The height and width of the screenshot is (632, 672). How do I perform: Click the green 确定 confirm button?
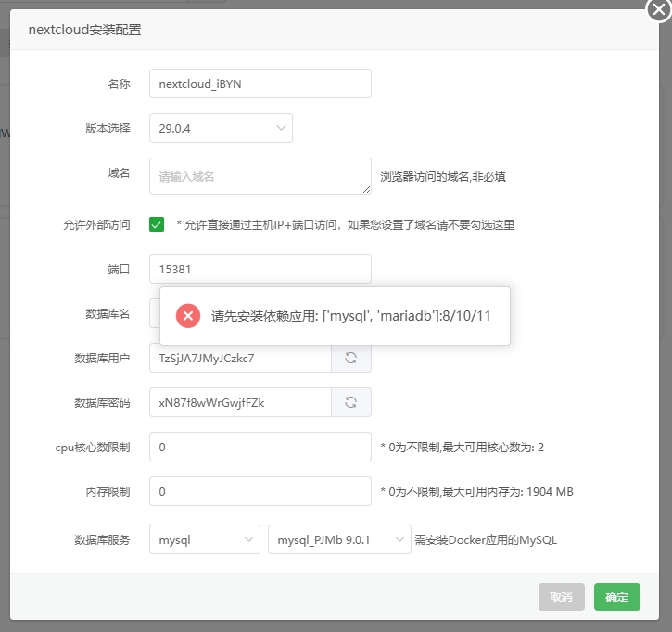pyautogui.click(x=616, y=597)
